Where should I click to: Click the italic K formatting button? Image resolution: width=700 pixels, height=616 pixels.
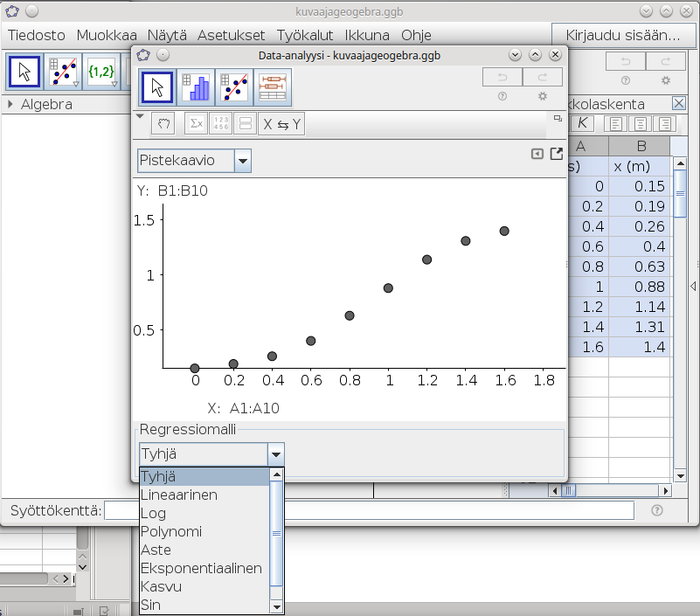(x=581, y=124)
